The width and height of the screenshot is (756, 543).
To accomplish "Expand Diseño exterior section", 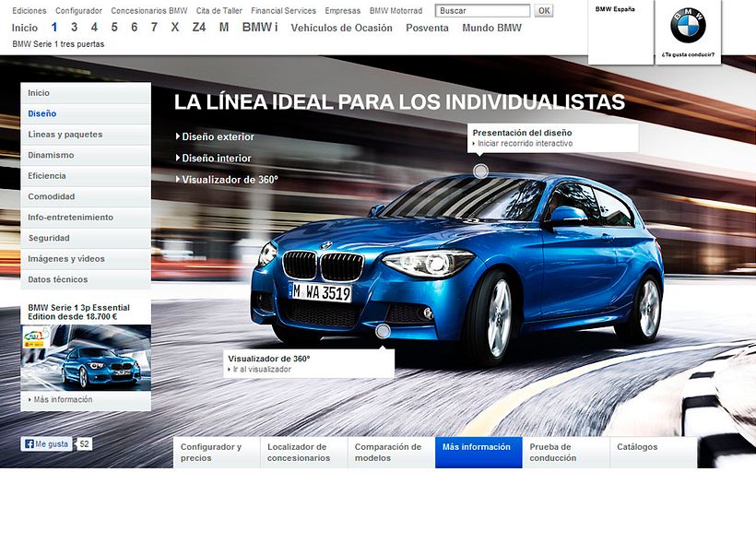I will (215, 137).
